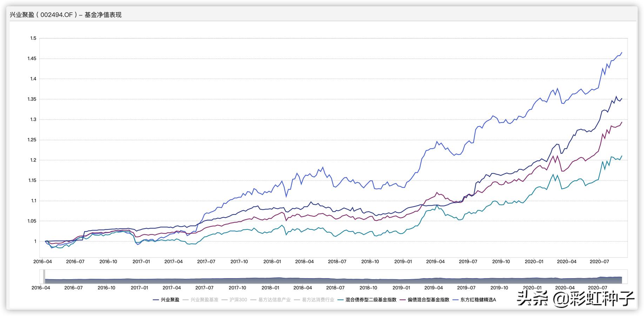
Task: Enable the 兴业聚盈基准 series in legend
Action: coord(204,300)
